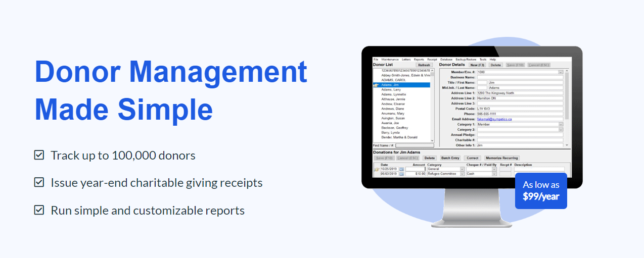Click the Postal Code field L1V 6V3
Screen dimensions: 644x258
520,109
